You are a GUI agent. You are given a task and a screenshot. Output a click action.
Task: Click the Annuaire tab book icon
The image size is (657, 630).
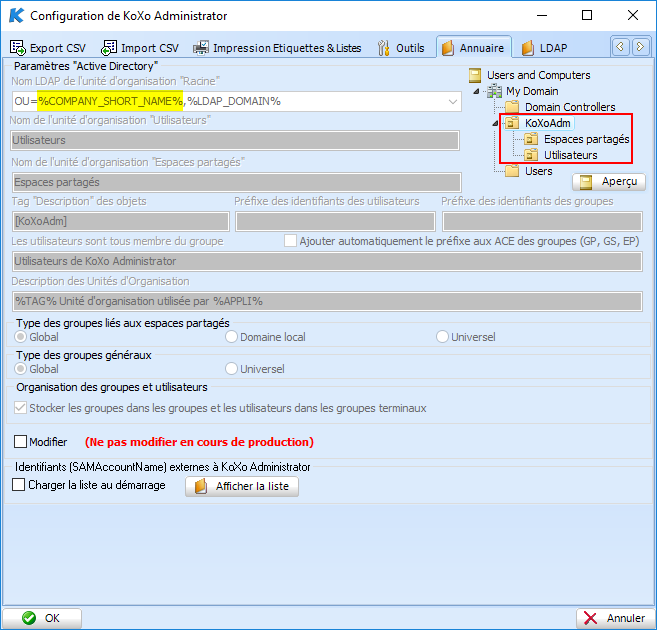click(x=447, y=48)
